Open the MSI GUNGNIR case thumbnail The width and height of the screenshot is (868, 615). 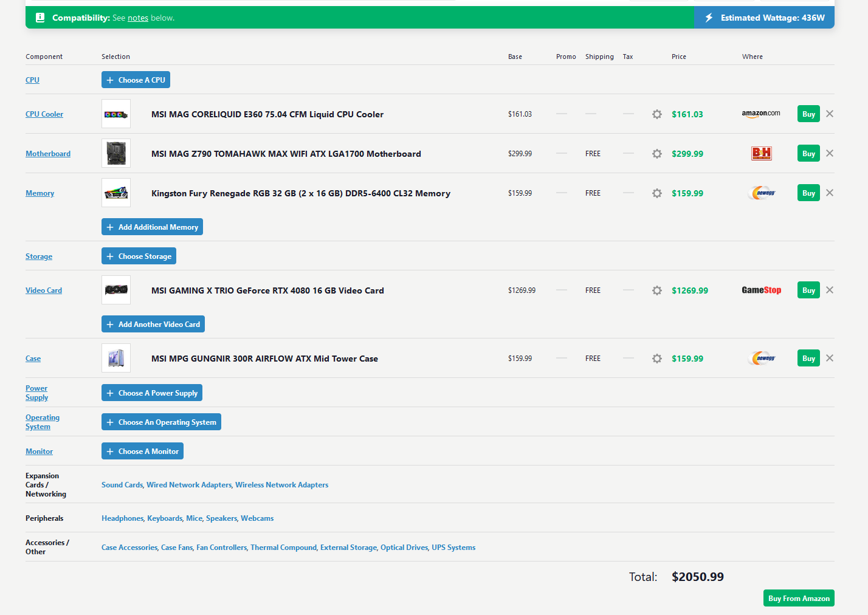click(116, 359)
